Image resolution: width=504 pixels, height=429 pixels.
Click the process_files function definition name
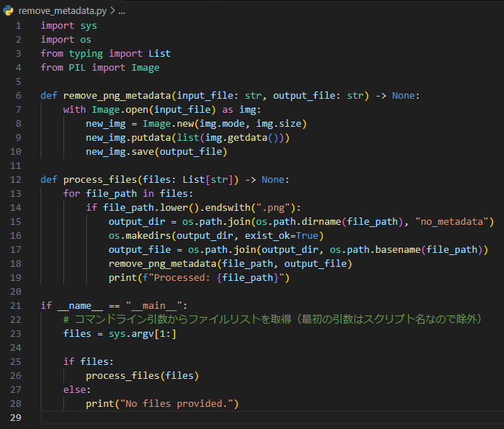point(100,179)
